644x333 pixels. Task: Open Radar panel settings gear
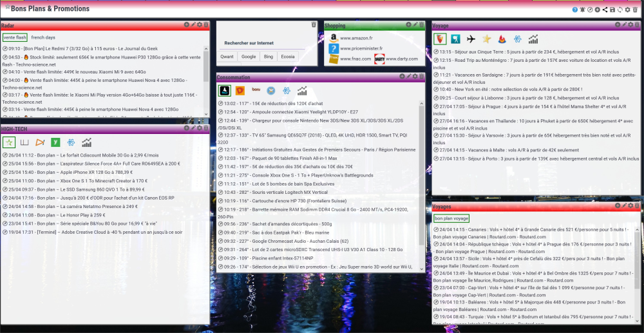click(200, 24)
